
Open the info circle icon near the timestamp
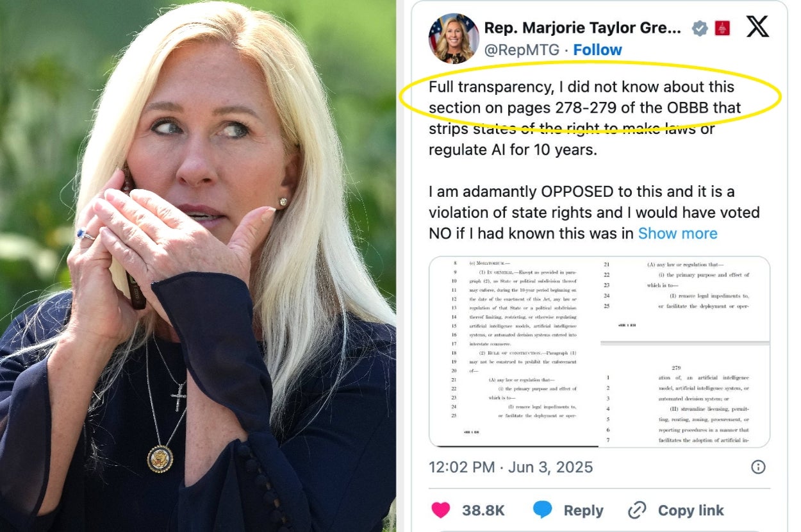pyautogui.click(x=758, y=467)
